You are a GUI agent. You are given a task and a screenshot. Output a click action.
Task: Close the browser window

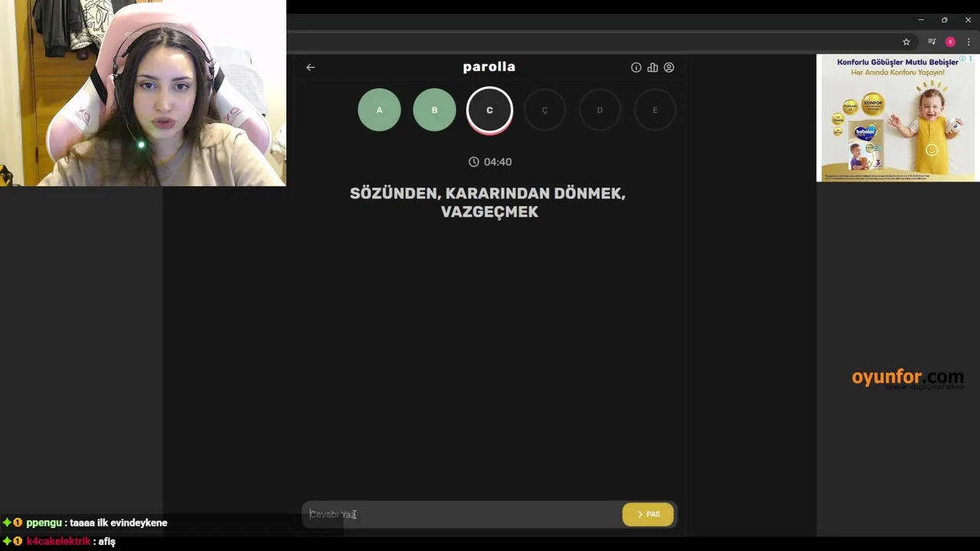coord(968,20)
